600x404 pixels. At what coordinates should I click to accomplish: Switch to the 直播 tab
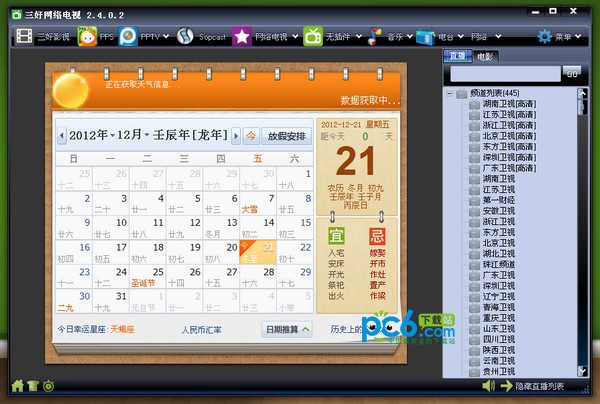[458, 57]
